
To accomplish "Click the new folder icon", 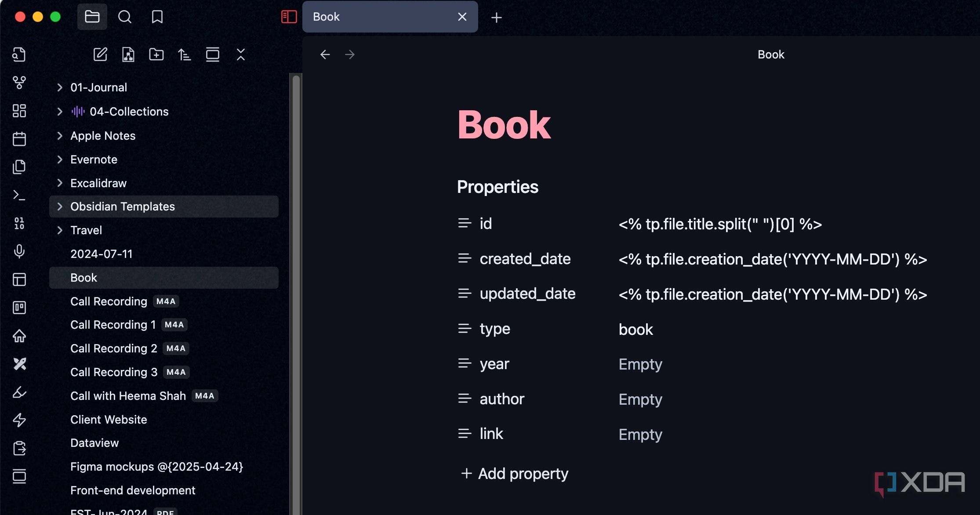I will click(x=156, y=54).
